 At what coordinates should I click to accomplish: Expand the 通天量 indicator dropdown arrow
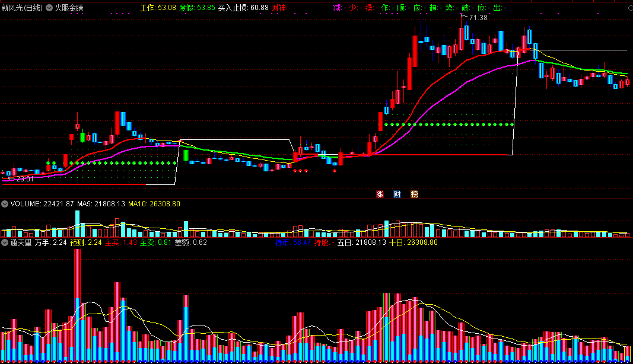(x=4, y=242)
